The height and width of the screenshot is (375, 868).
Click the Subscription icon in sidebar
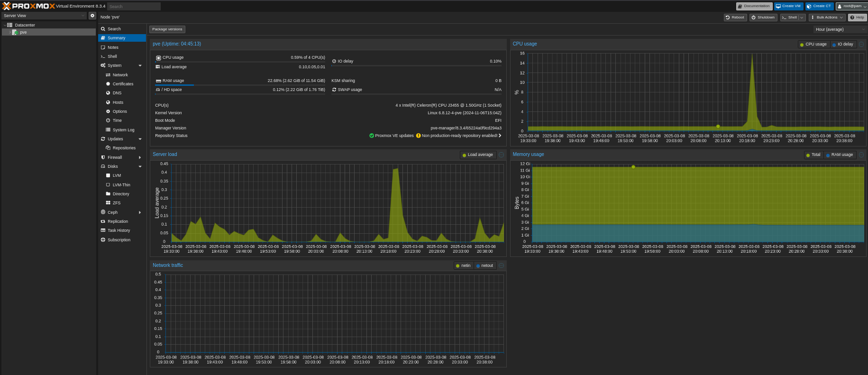click(103, 240)
